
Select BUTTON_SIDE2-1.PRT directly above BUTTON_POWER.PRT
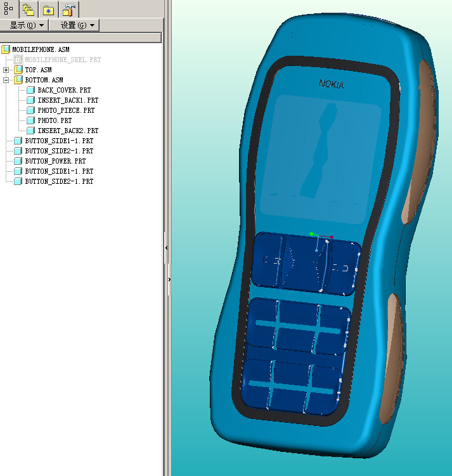click(59, 151)
